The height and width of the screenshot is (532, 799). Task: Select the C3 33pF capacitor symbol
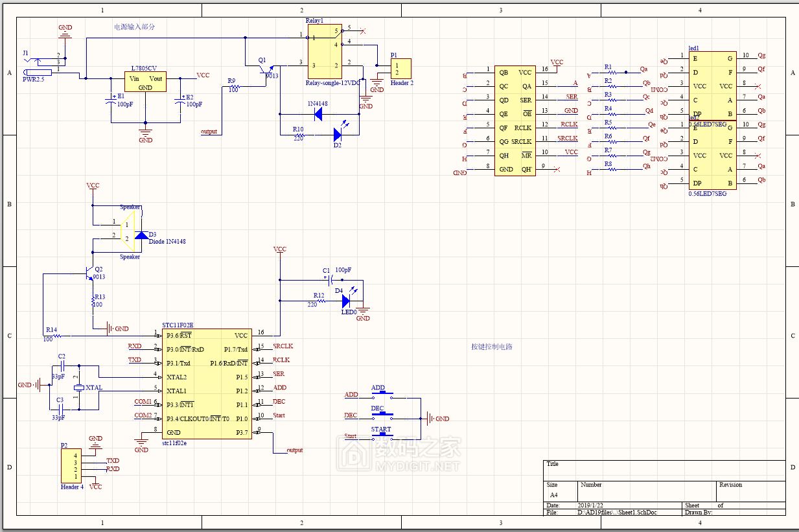60,410
